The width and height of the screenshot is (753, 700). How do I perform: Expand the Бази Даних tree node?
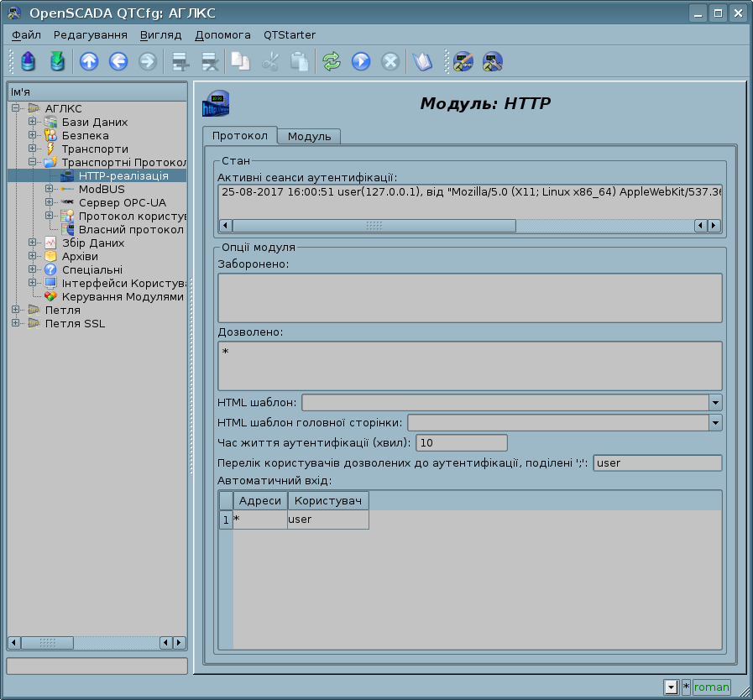[32, 122]
